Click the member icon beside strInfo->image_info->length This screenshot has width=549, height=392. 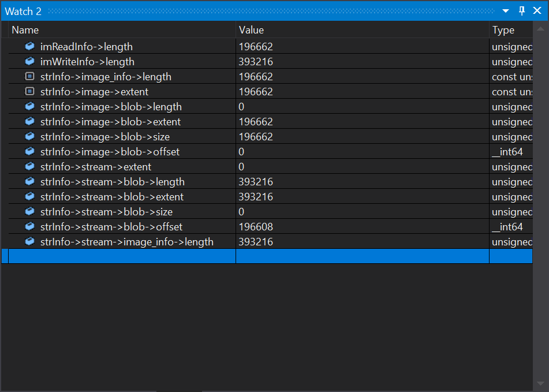[x=29, y=76]
